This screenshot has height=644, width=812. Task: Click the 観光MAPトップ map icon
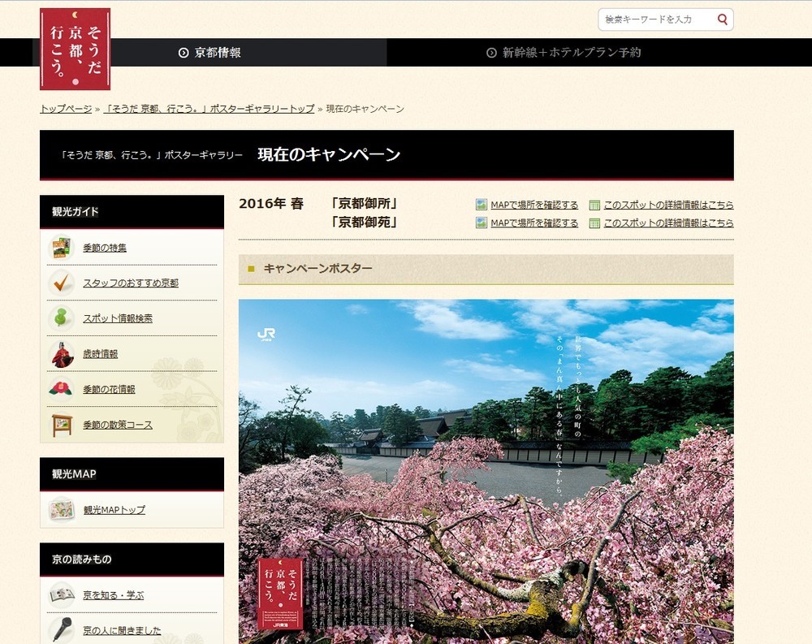[62, 510]
